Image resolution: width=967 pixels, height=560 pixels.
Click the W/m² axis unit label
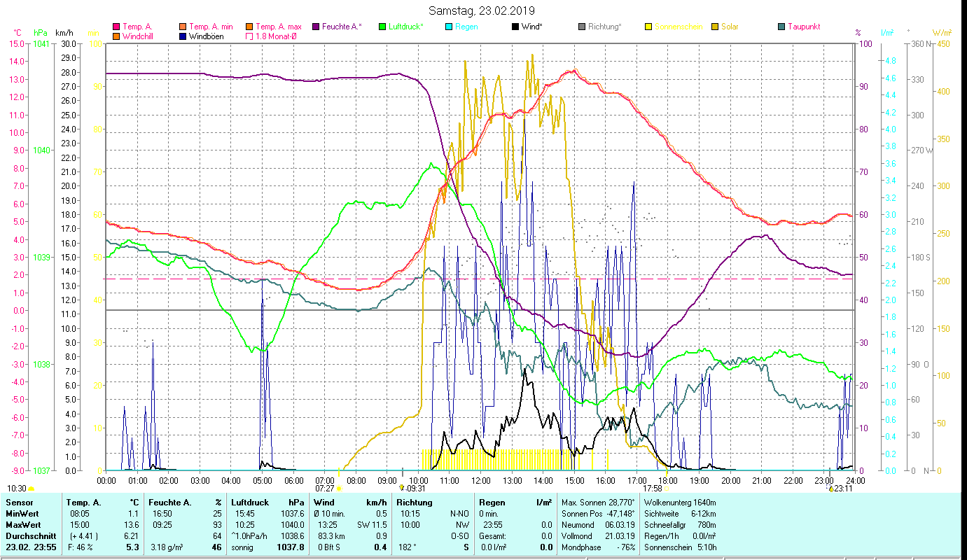[941, 33]
